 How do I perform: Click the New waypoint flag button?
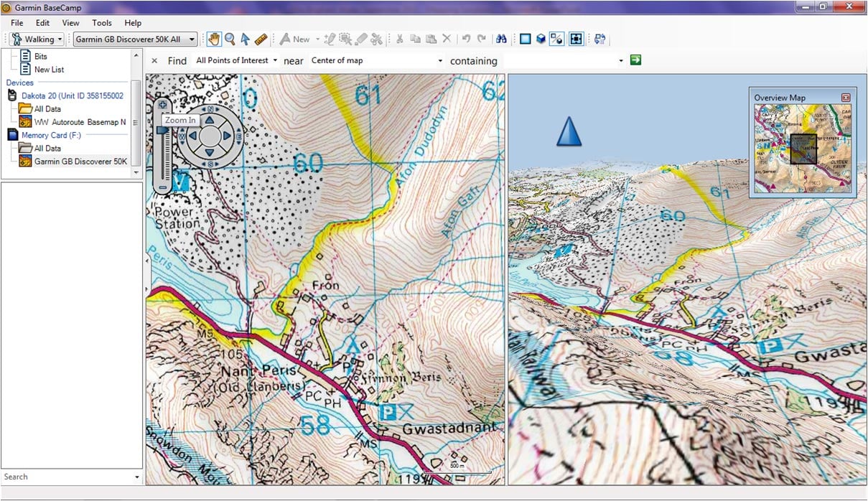tap(294, 39)
